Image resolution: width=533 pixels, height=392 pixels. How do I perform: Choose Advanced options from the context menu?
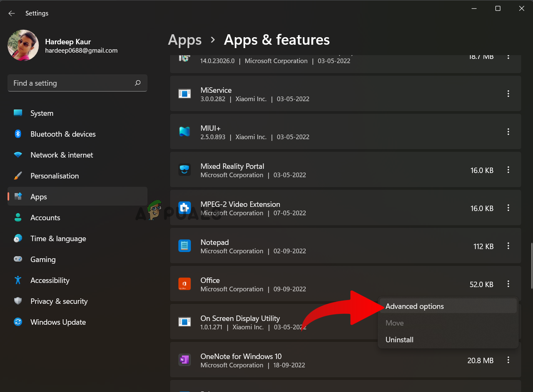tap(414, 306)
